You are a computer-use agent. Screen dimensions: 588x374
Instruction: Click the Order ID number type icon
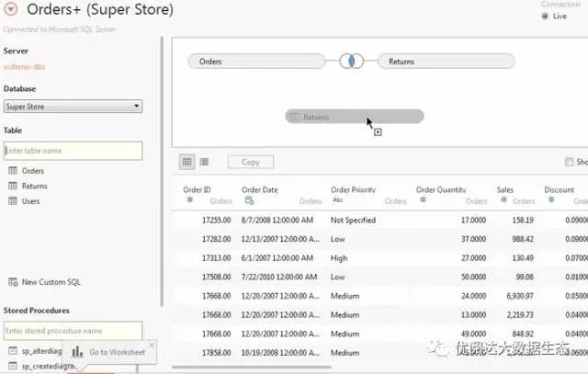point(190,200)
